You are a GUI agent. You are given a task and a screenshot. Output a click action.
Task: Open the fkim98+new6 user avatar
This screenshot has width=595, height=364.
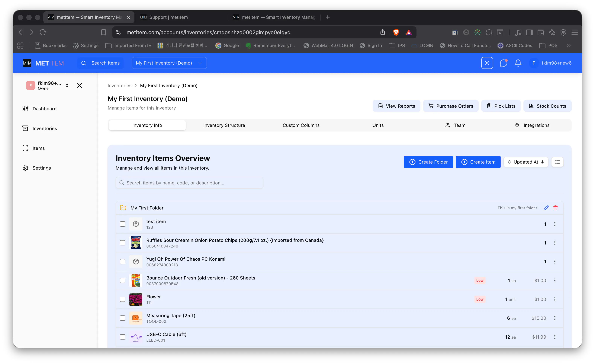534,63
